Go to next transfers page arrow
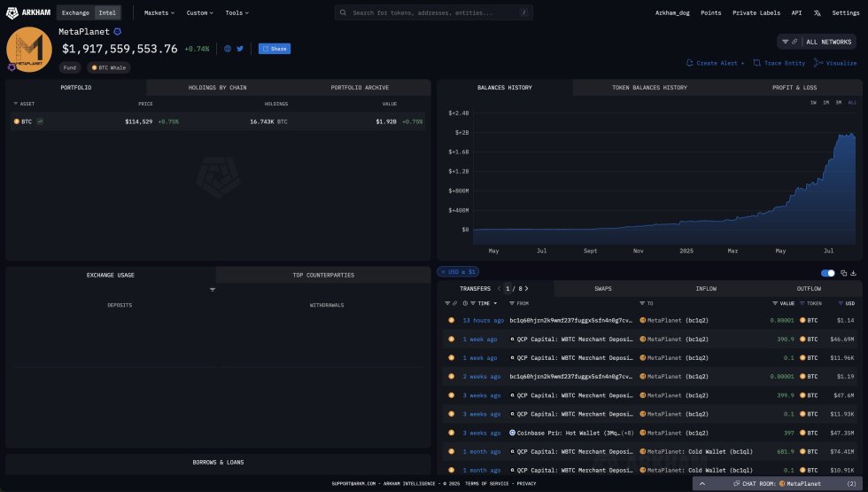This screenshot has width=868, height=492. (531, 289)
